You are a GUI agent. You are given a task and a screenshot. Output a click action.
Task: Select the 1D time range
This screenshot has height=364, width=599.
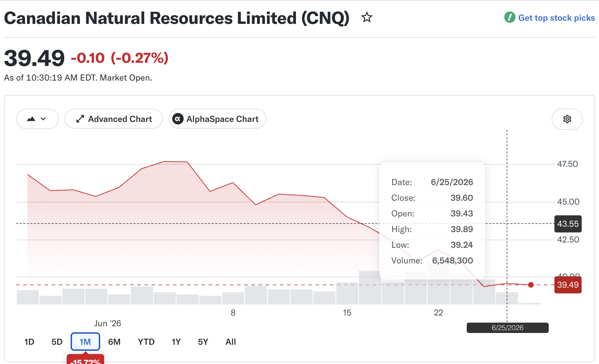[x=29, y=342]
